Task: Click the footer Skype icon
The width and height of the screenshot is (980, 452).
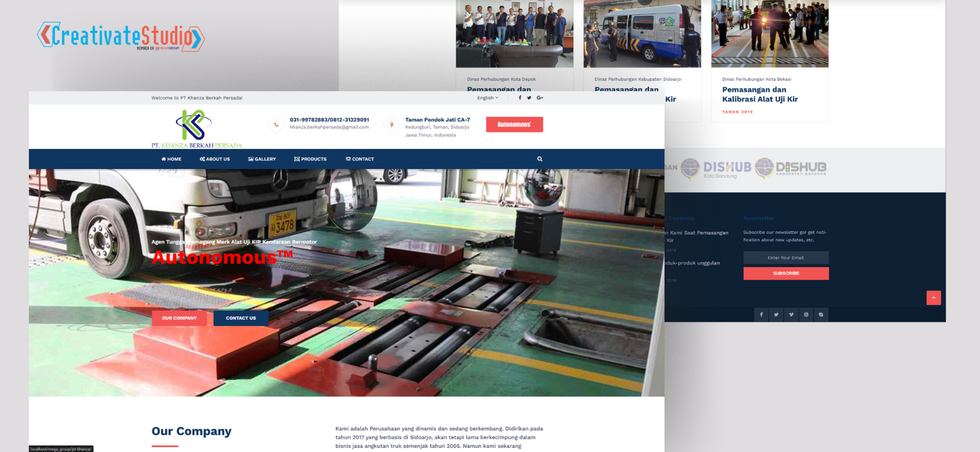Action: (821, 315)
